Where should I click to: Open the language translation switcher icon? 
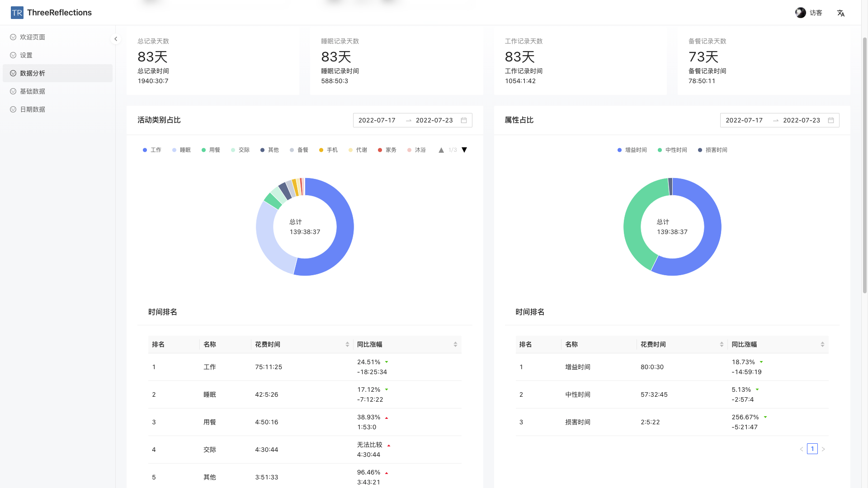(x=840, y=13)
